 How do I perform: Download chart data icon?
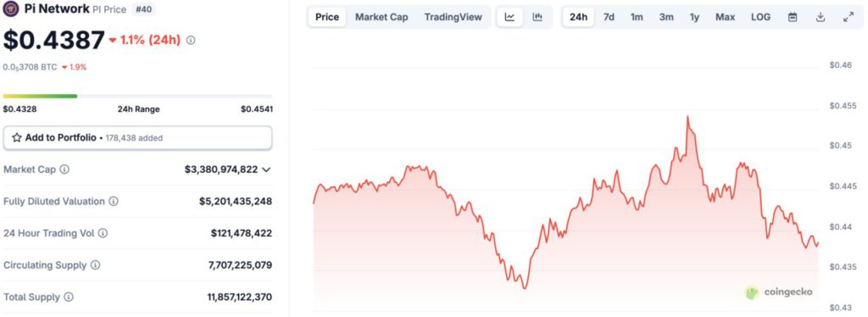[821, 17]
